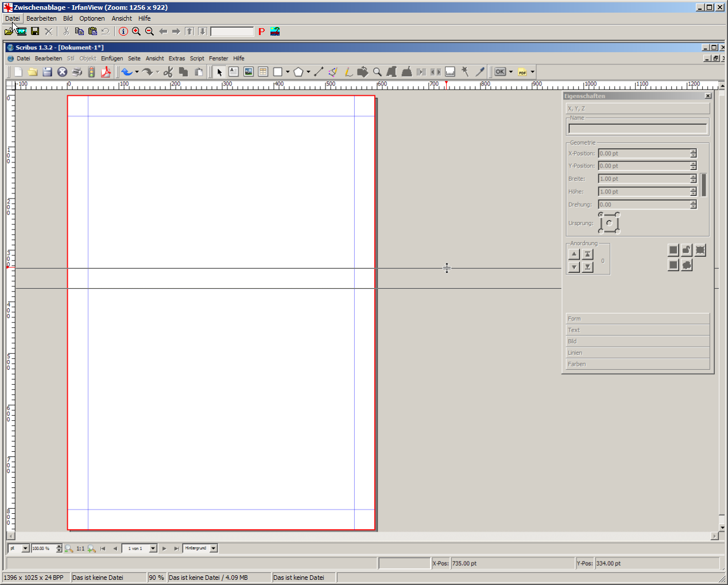
Task: Open the Extras menu in Scribus
Action: [x=177, y=59]
